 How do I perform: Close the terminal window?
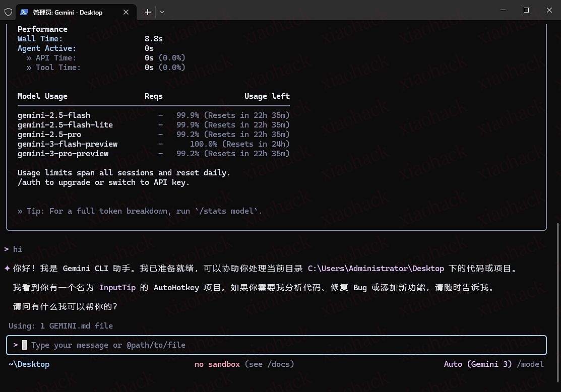click(x=549, y=10)
